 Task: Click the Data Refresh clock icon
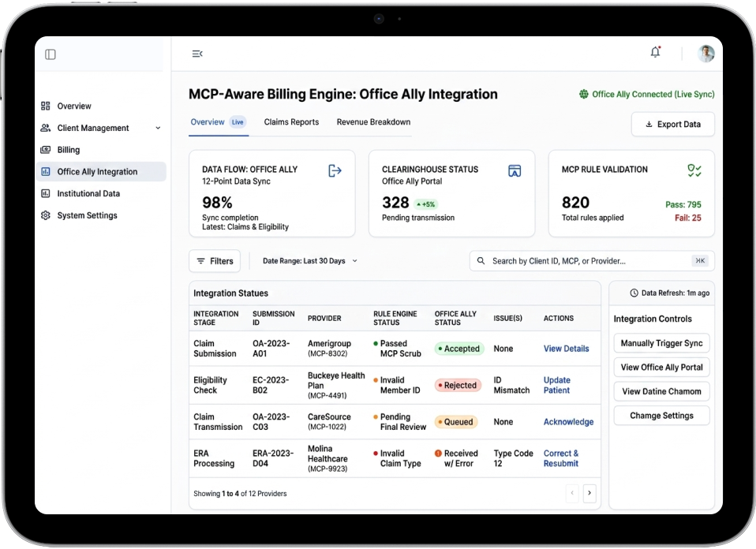(x=634, y=293)
